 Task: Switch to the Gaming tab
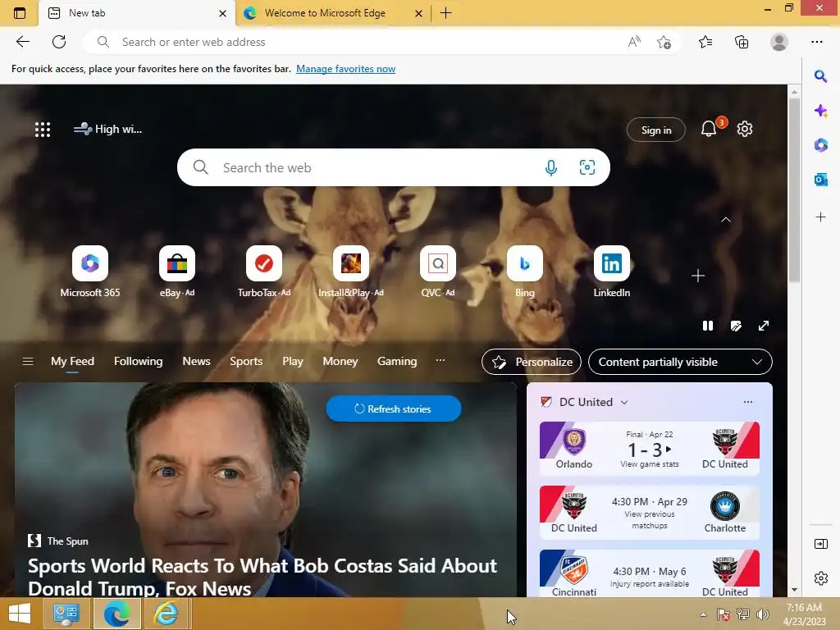(397, 362)
